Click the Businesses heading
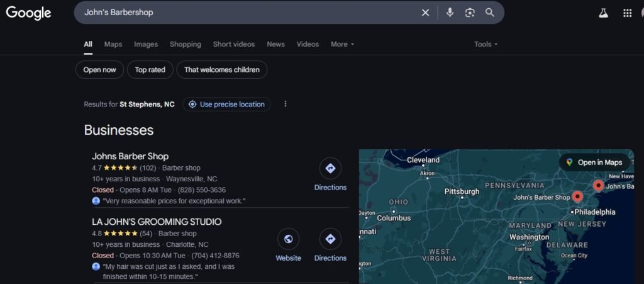The image size is (644, 284). click(x=119, y=130)
